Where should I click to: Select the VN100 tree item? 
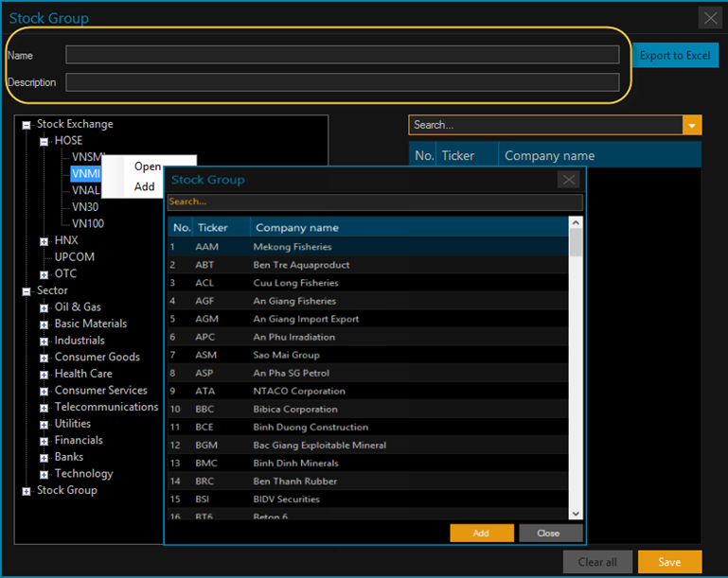[x=88, y=223]
